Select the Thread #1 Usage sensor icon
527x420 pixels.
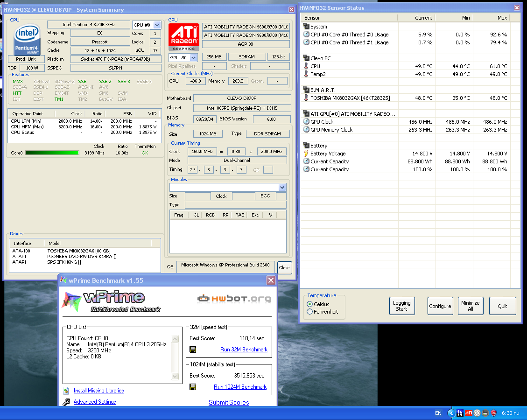tap(306, 42)
